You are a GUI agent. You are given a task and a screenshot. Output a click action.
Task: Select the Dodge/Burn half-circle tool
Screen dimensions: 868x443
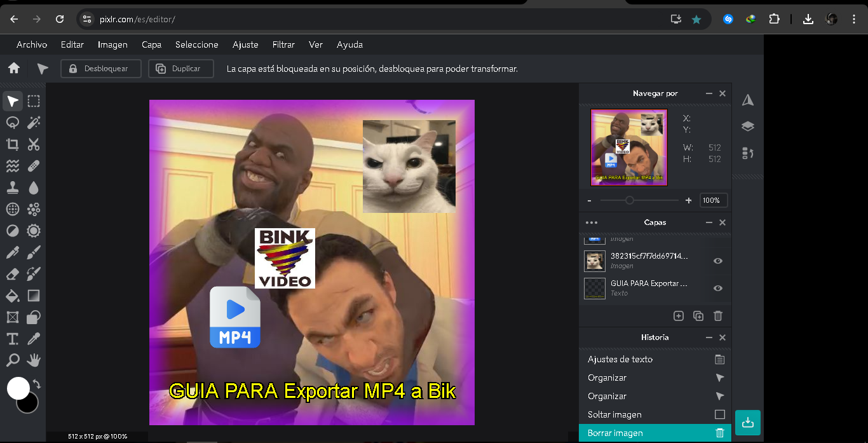tap(13, 231)
